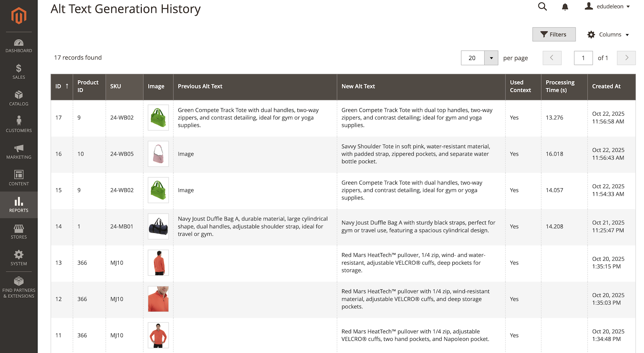Image resolution: width=644 pixels, height=353 pixels.
Task: Click the search magnifier icon
Action: [543, 6]
